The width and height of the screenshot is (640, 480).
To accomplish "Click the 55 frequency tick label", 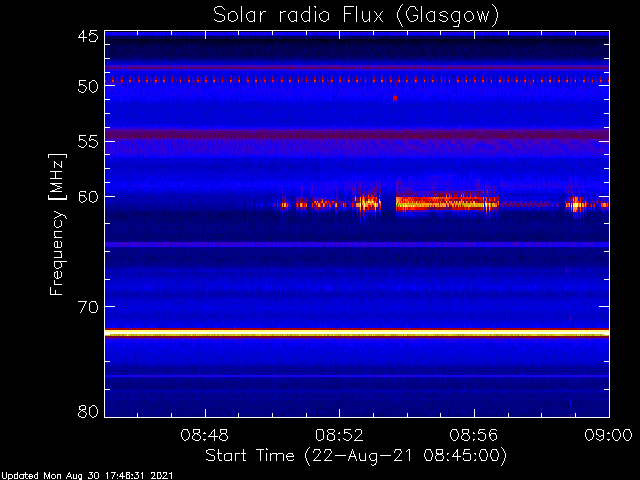I will pos(88,142).
